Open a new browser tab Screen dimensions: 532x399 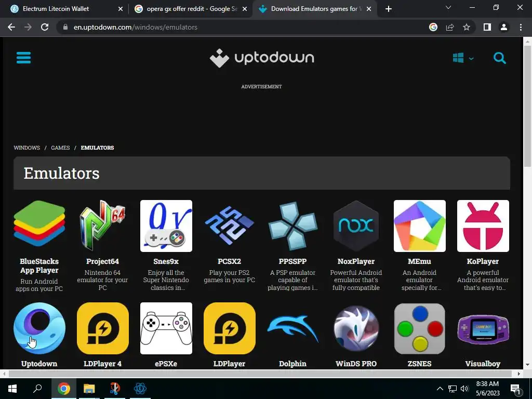389,9
